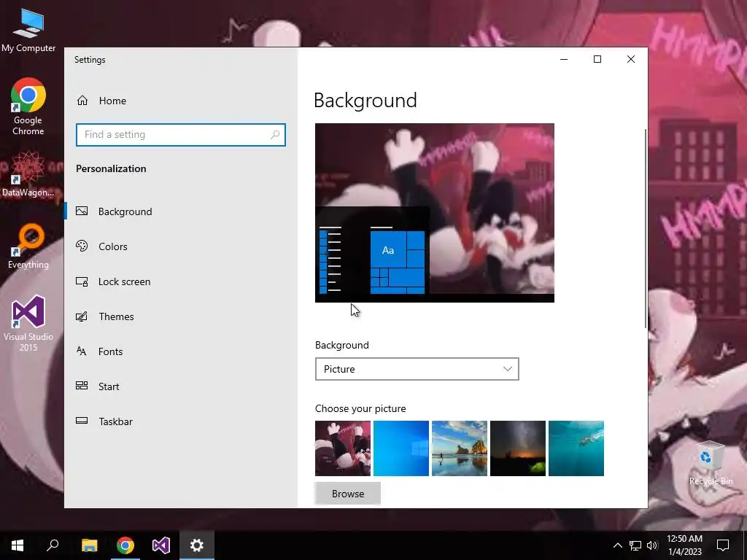
Task: Choose the blue Windows logo wallpaper thumbnail
Action: click(401, 448)
